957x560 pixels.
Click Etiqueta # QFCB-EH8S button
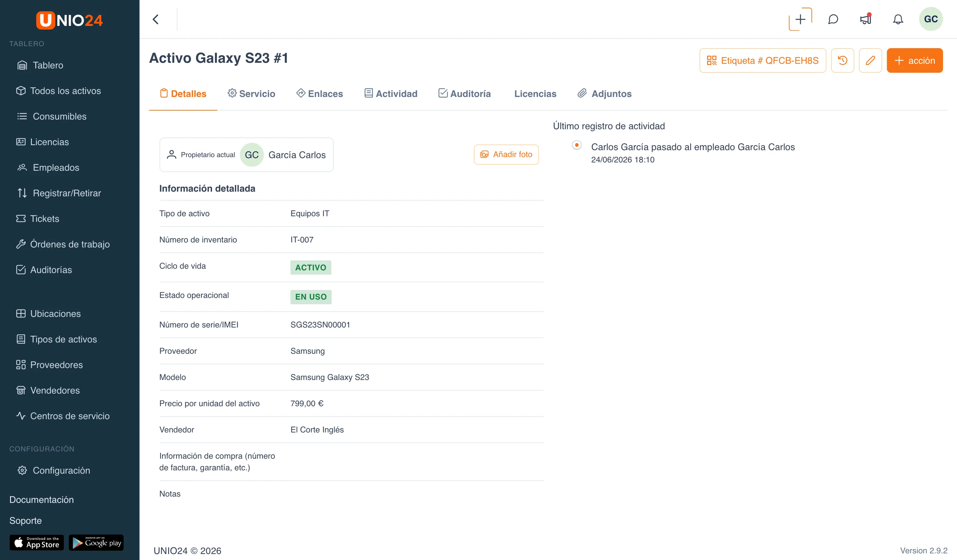pos(763,60)
